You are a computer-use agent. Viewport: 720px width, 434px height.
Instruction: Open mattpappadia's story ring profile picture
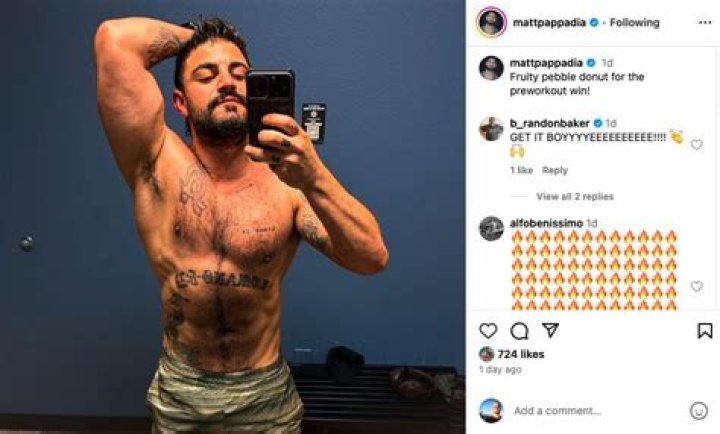pyautogui.click(x=491, y=22)
